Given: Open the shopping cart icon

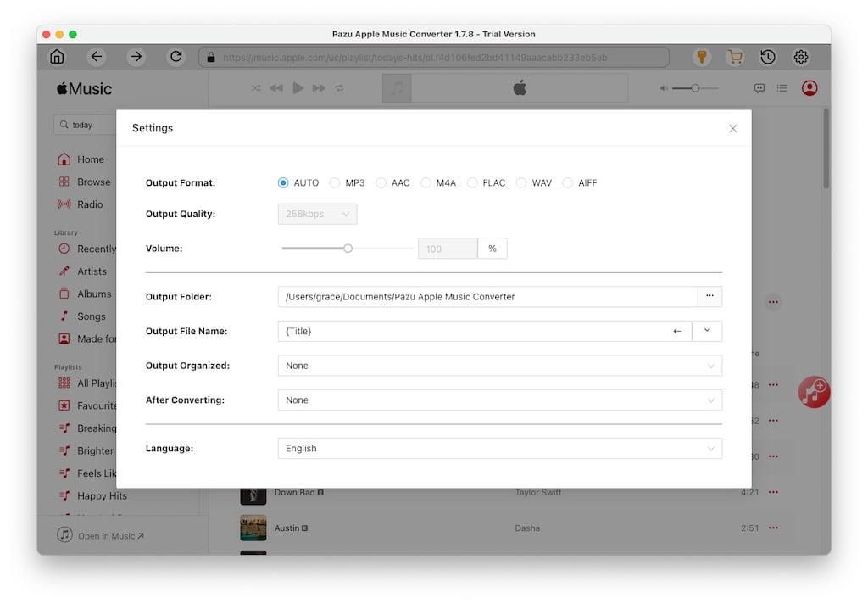Looking at the screenshot, I should [735, 57].
